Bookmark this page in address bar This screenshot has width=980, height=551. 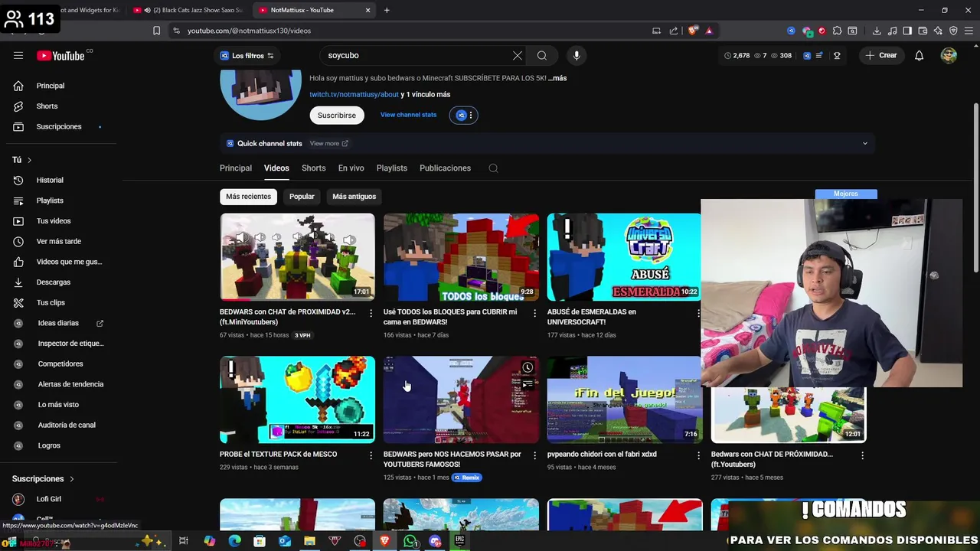tap(156, 31)
